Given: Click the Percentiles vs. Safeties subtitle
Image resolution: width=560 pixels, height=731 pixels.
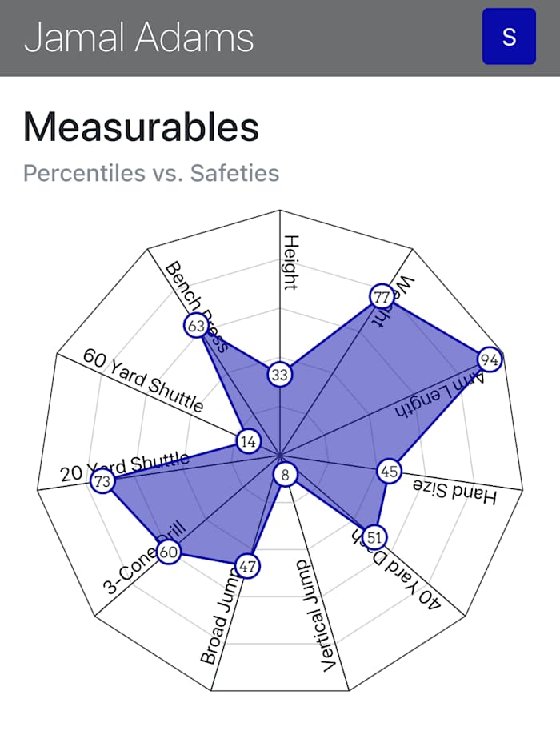Looking at the screenshot, I should 151,172.
